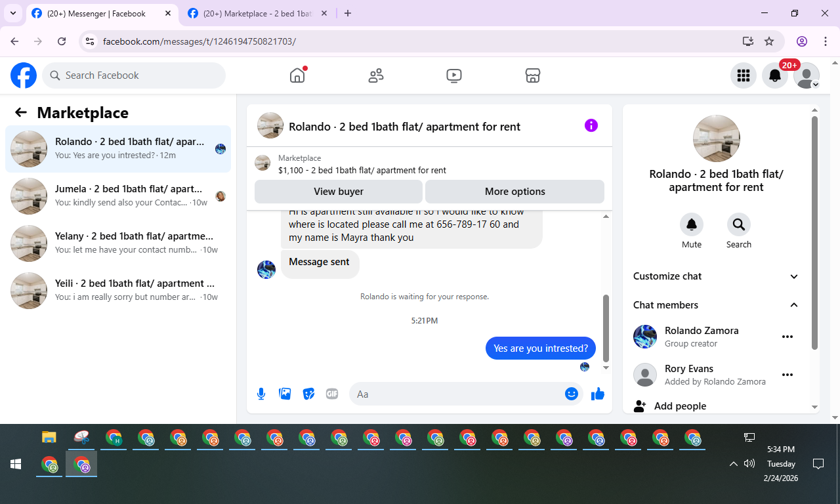Attach a photo or file icon
This screenshot has width=840, height=504.
click(285, 394)
